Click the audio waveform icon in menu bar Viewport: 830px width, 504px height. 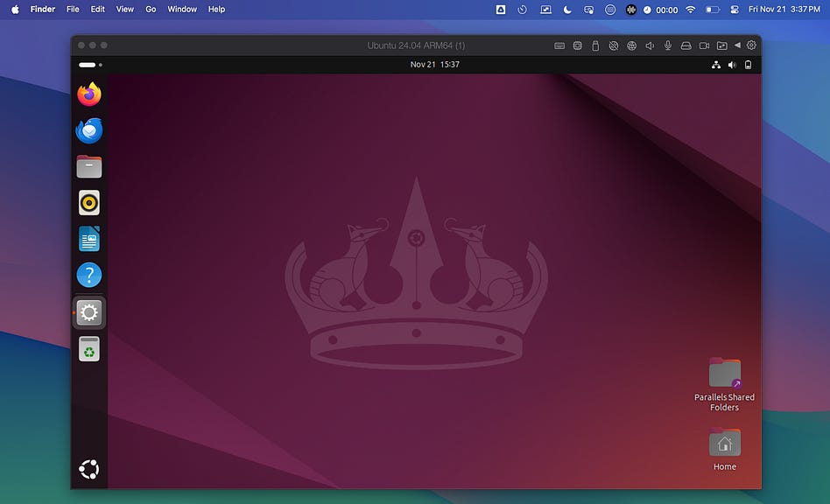[x=631, y=10]
